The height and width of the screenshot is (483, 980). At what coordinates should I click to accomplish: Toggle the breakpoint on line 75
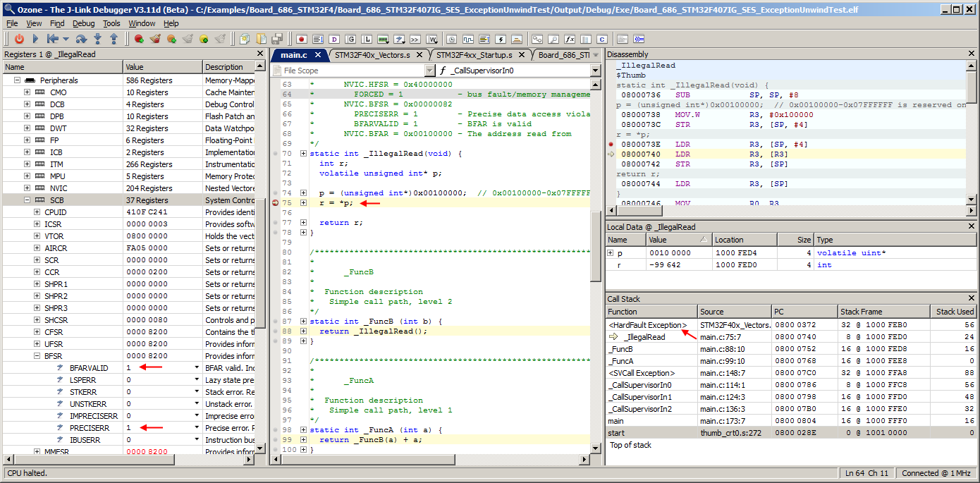pyautogui.click(x=274, y=203)
